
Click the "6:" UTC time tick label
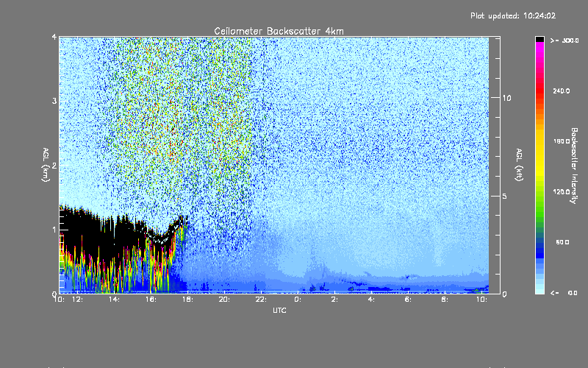click(x=408, y=300)
